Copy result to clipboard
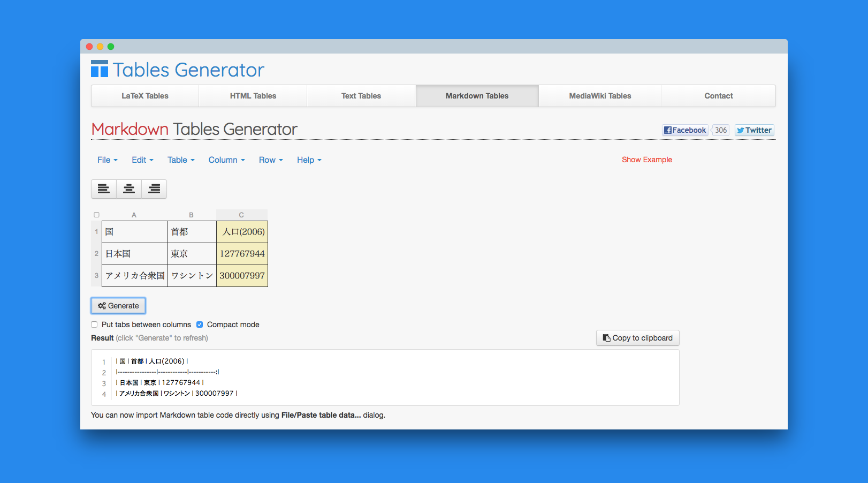The height and width of the screenshot is (483, 868). coord(638,338)
